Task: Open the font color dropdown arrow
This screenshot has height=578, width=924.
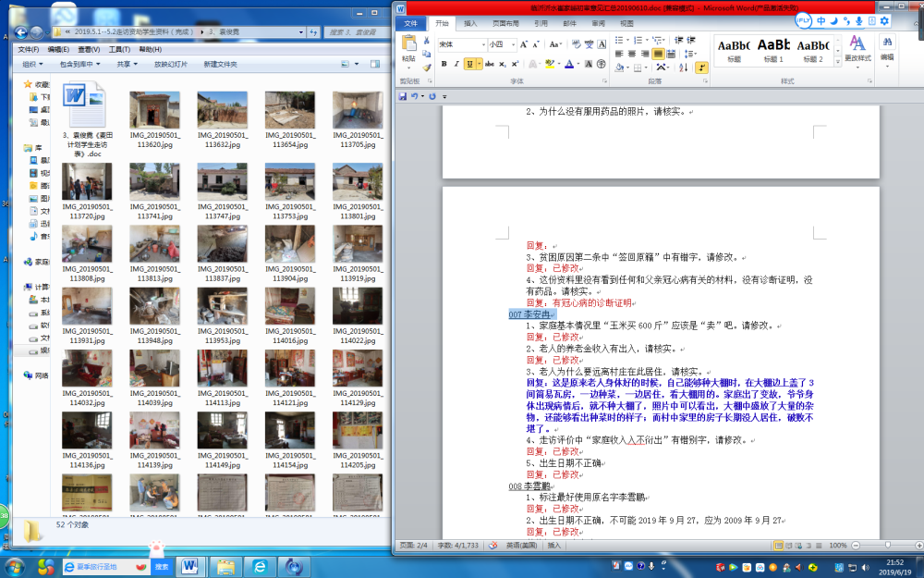Action: (x=578, y=64)
